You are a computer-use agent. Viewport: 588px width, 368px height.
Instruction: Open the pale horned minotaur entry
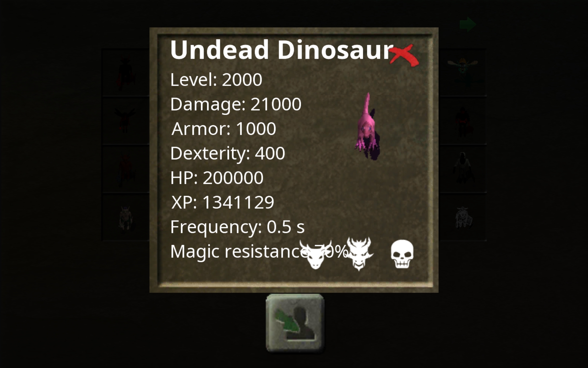[125, 218]
